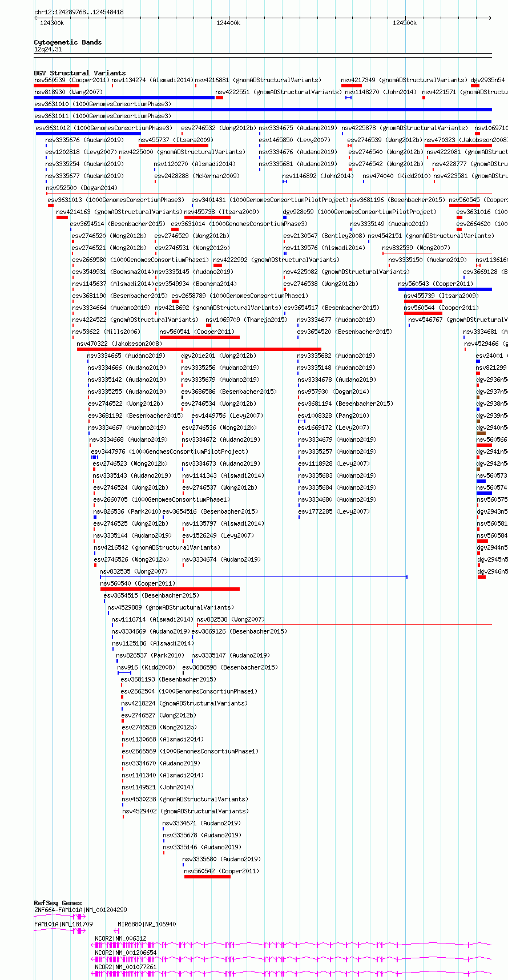This screenshot has height=980, width=508.
Task: Open nsv560544 (Cooper2011) label
Action: pos(441,308)
